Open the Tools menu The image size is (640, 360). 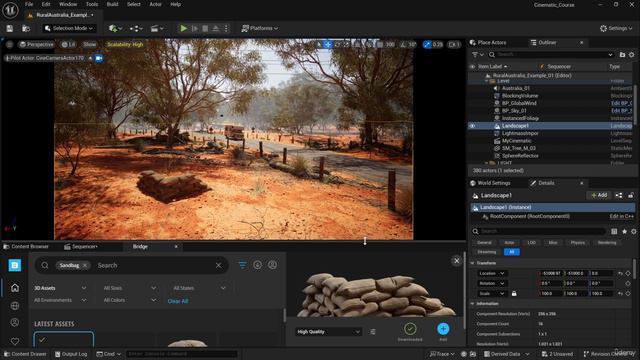[92, 4]
